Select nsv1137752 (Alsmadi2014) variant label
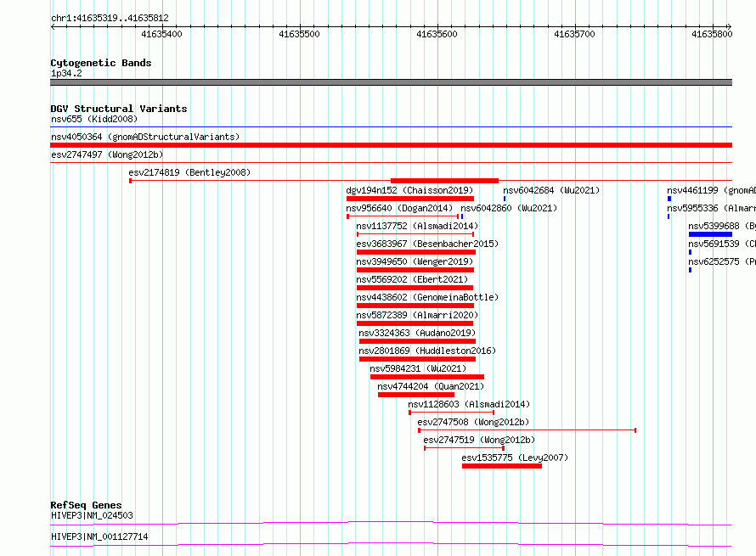756x556 pixels. [417, 226]
